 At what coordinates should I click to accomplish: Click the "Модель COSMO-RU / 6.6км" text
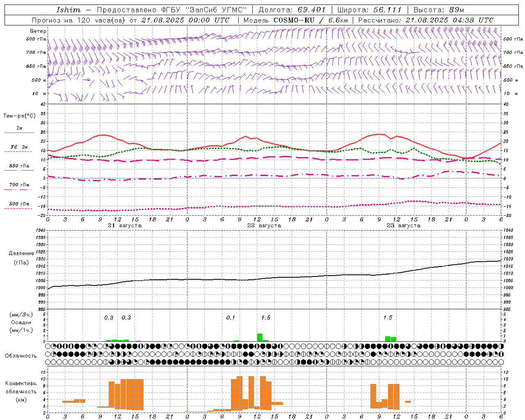[x=296, y=20]
